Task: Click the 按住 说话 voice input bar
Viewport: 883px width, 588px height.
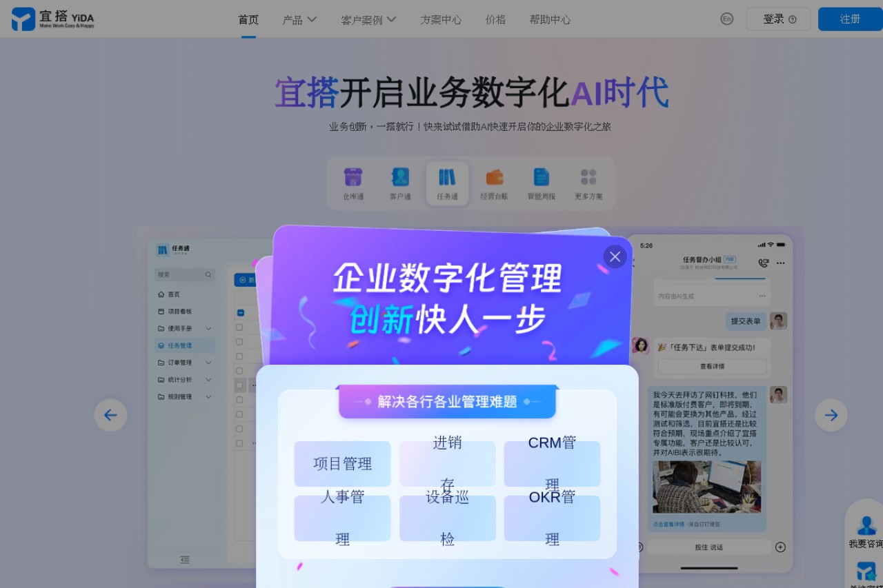Action: tap(709, 547)
